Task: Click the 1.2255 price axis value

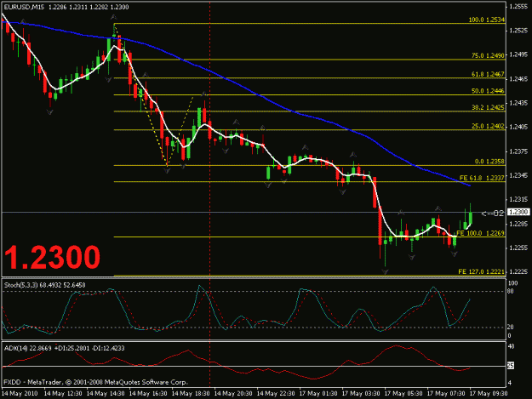Action: tap(518, 248)
